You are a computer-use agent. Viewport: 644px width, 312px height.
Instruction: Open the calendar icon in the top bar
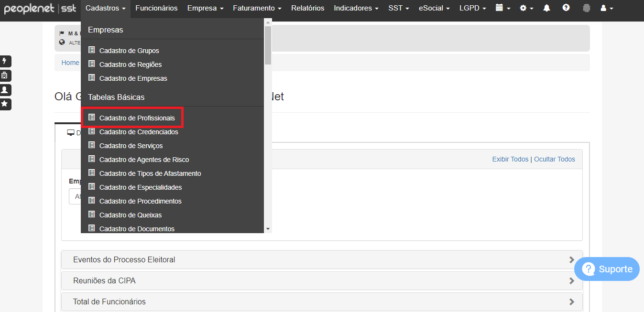coord(502,8)
